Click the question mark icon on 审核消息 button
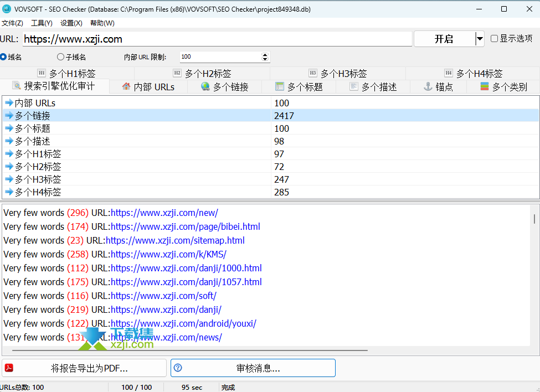This screenshot has height=392, width=540. [178, 368]
